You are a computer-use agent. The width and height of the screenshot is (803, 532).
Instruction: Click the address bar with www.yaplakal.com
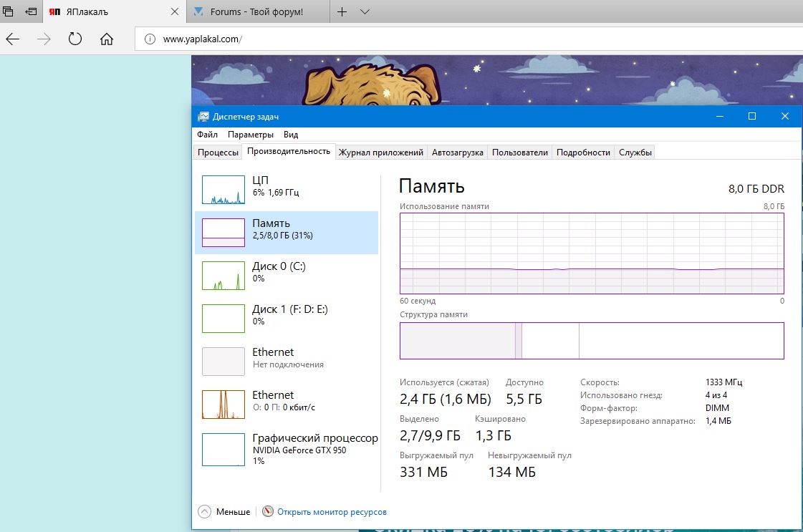[466, 39]
